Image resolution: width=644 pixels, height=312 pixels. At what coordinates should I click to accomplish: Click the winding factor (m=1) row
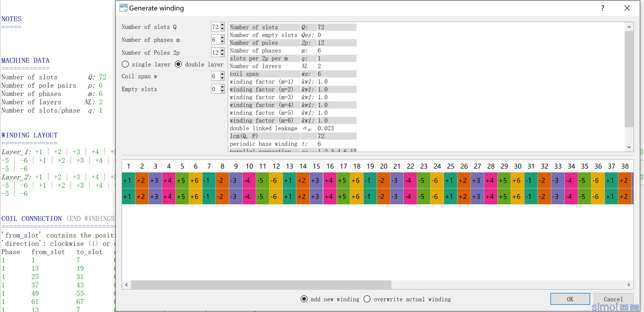click(293, 81)
